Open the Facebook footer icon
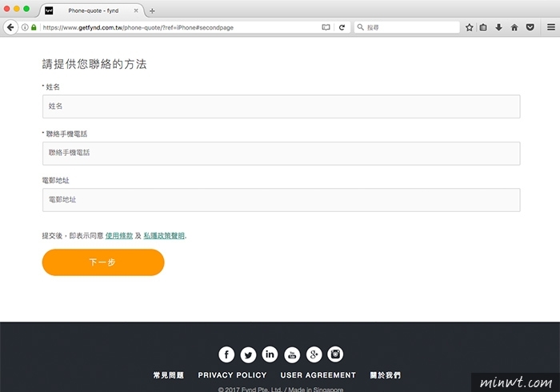This screenshot has height=392, width=560. pyautogui.click(x=226, y=354)
